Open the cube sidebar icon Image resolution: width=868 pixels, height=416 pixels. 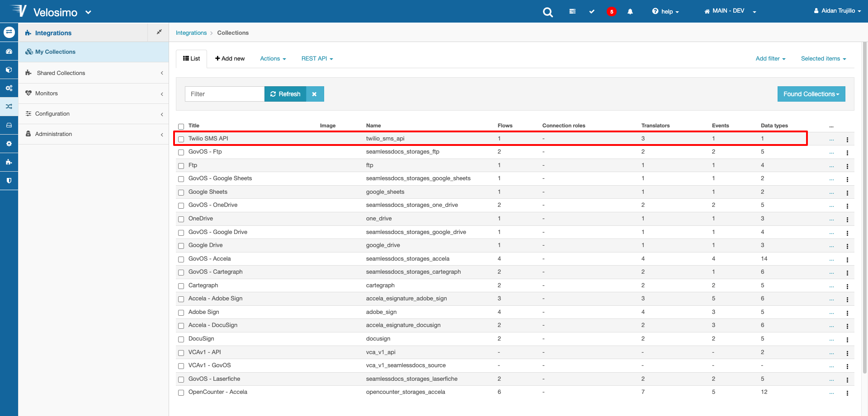point(9,70)
